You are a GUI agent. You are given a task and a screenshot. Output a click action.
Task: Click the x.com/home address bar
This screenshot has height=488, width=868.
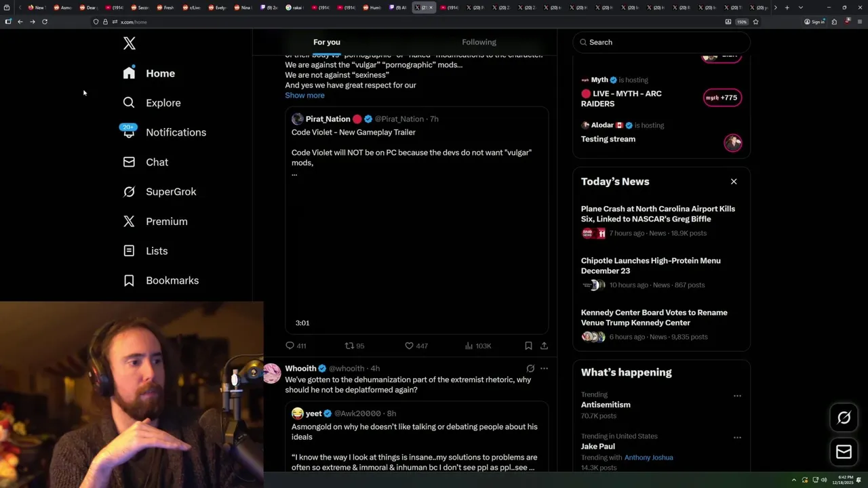(407, 22)
